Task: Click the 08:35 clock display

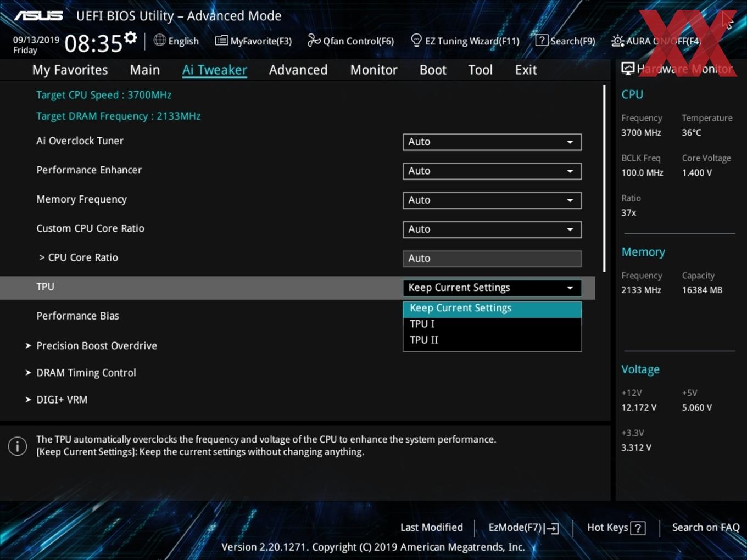Action: point(93,43)
